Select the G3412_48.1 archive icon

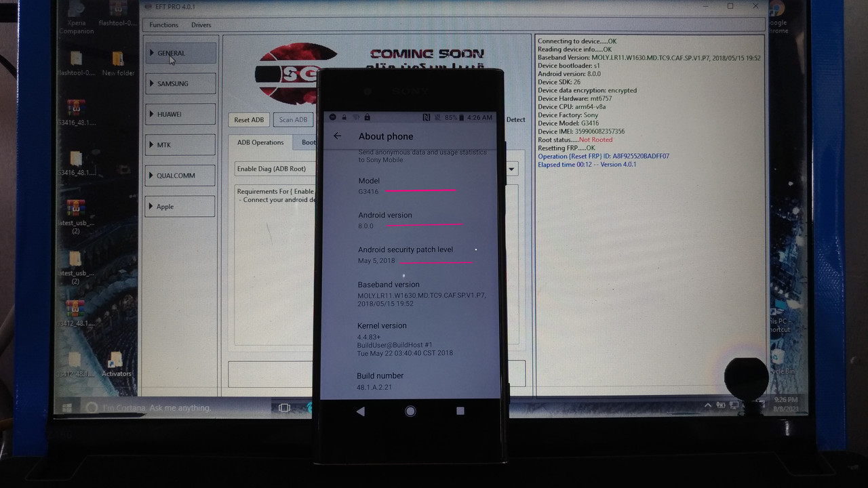76,312
